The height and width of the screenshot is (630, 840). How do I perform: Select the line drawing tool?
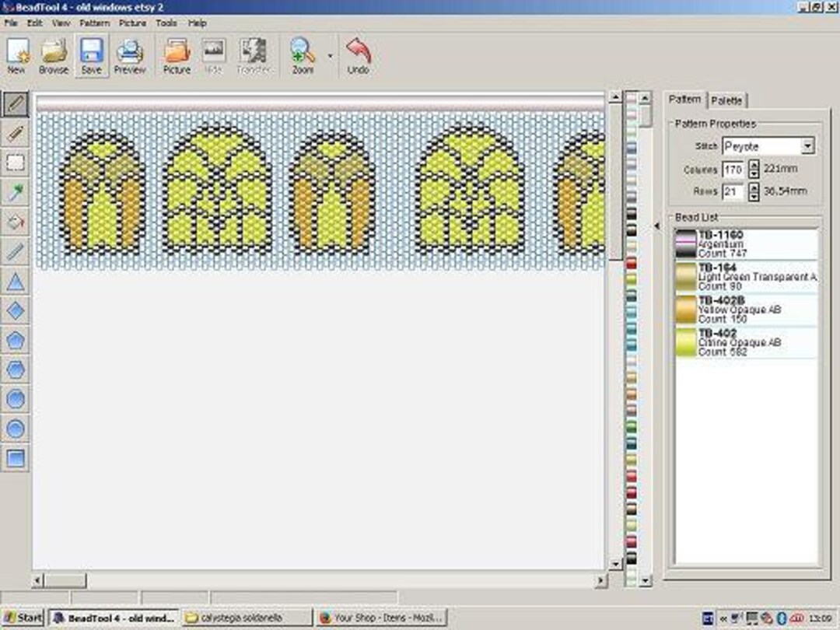(16, 251)
